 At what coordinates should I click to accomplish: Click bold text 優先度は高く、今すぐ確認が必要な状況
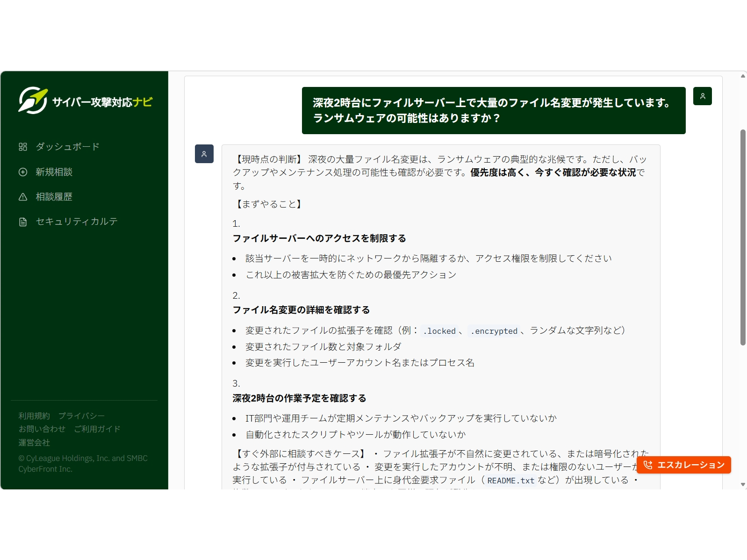553,172
